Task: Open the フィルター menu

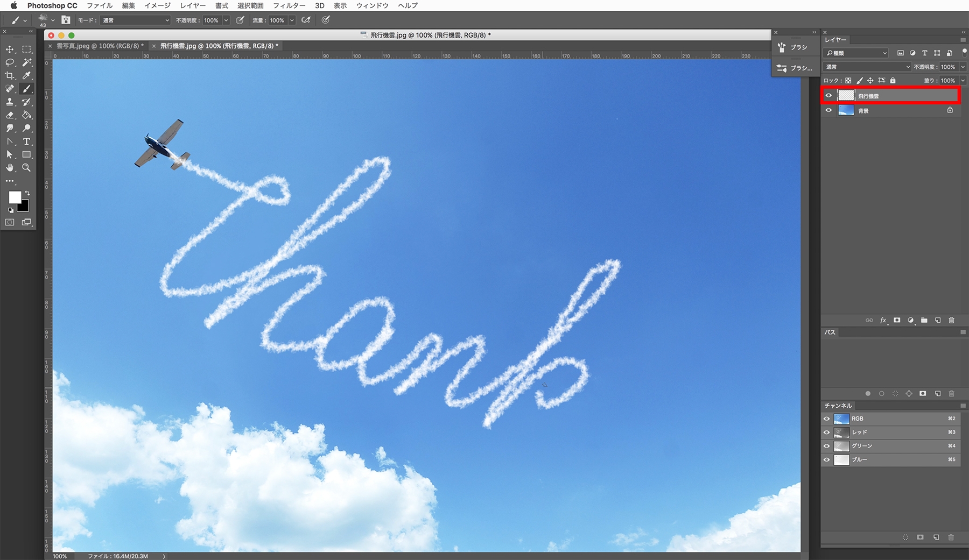Action: click(x=289, y=5)
